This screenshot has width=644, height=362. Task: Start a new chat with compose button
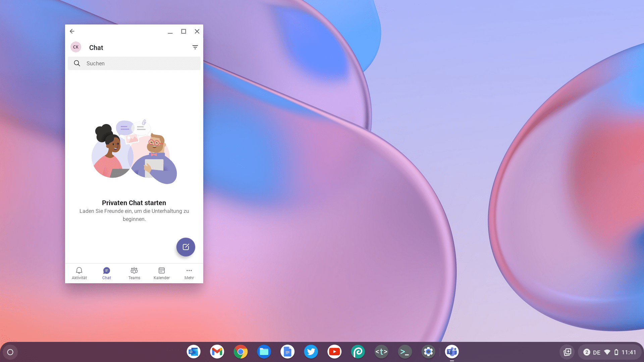coord(186,247)
